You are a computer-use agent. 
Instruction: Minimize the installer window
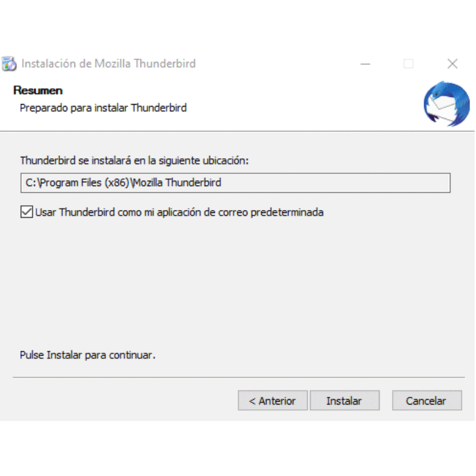365,64
